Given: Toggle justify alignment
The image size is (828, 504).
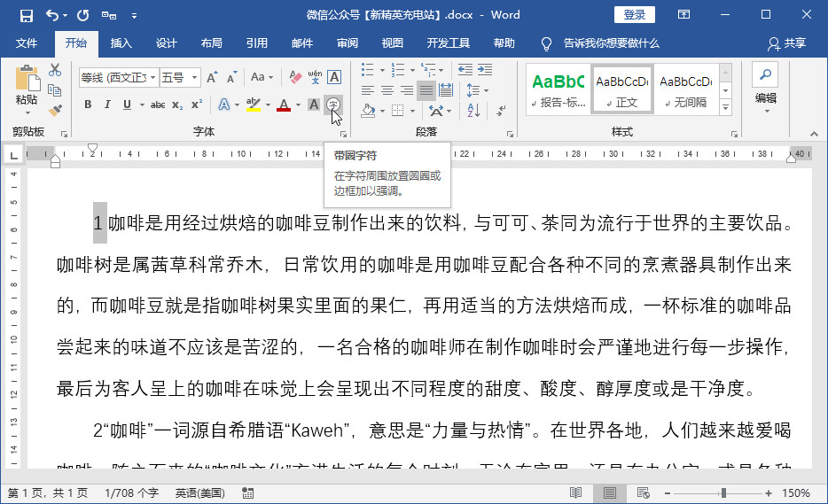Looking at the screenshot, I should pos(426,90).
